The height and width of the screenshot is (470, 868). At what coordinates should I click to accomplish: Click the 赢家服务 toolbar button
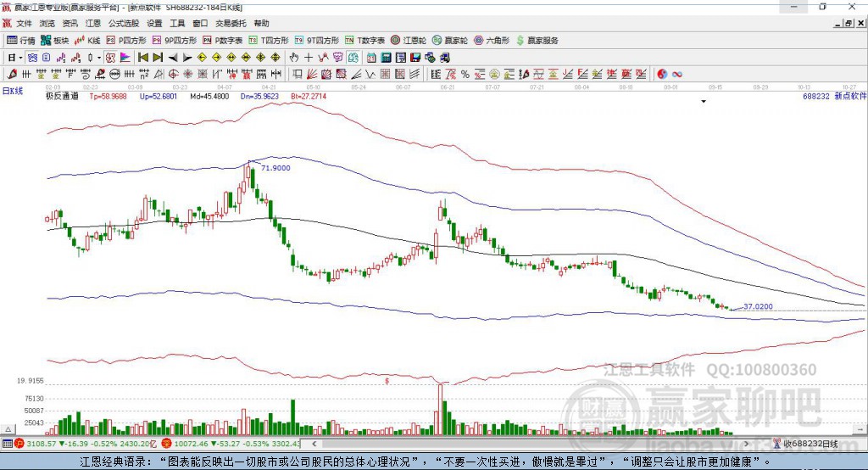pos(537,41)
